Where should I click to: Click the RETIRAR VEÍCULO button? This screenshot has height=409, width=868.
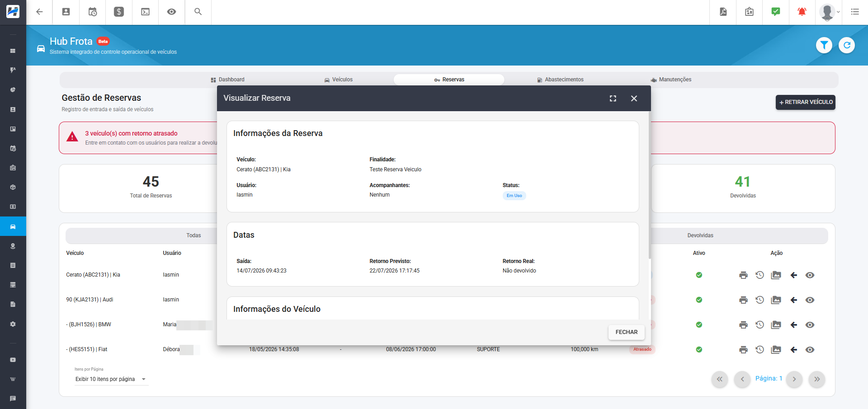[x=806, y=102]
